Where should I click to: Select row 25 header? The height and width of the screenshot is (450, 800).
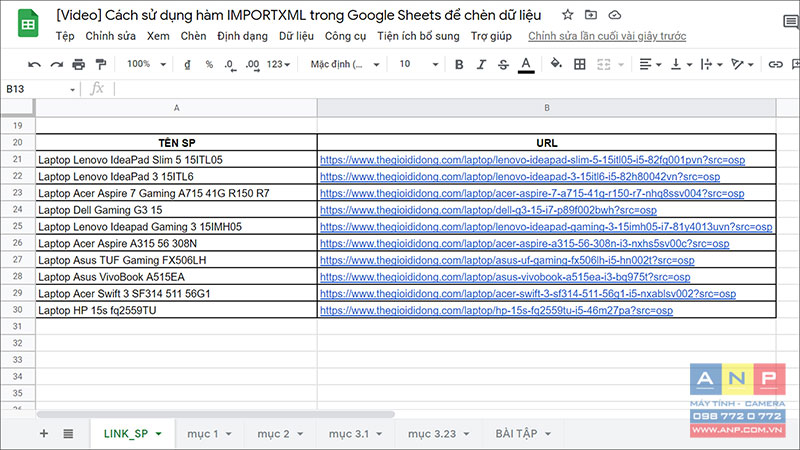tap(18, 226)
